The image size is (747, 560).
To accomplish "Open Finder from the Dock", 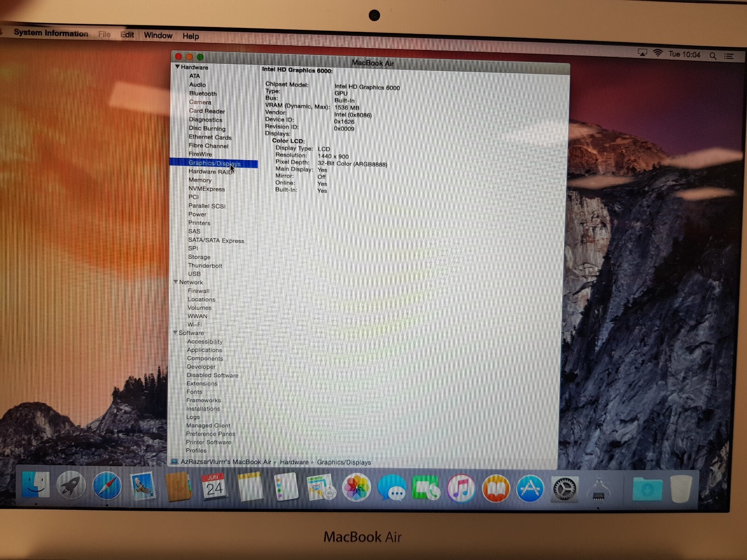I will (x=36, y=485).
